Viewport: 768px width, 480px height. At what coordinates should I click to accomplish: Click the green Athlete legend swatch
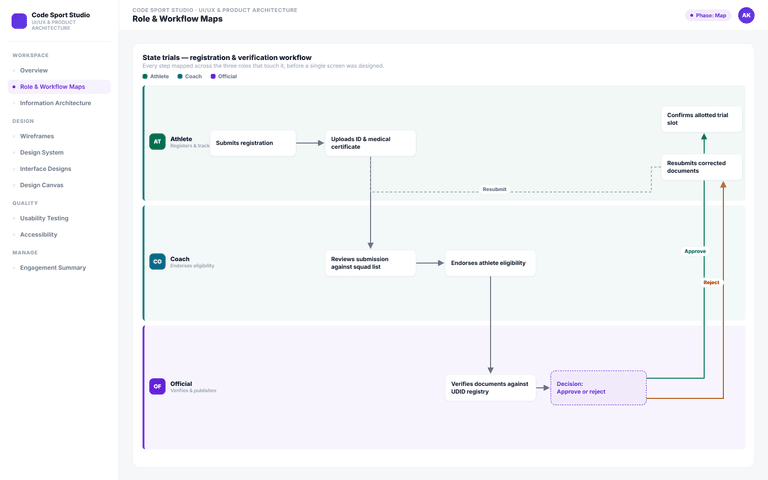[145, 76]
